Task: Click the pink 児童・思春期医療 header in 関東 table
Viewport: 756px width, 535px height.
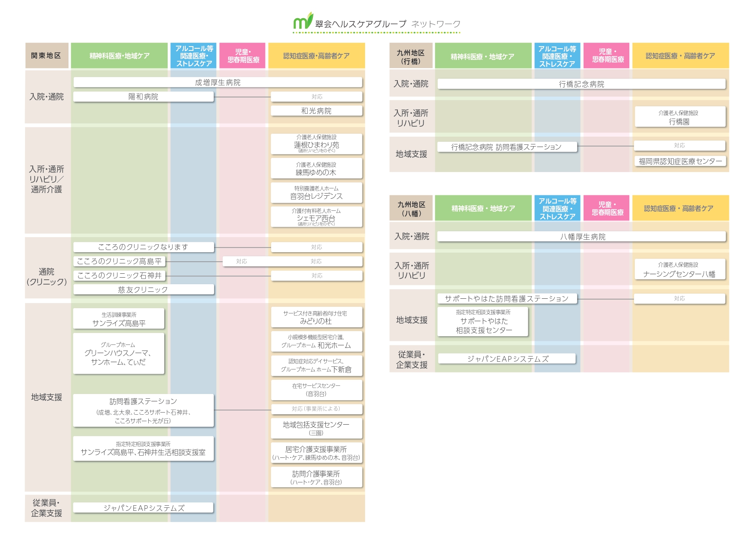Action: [x=243, y=56]
